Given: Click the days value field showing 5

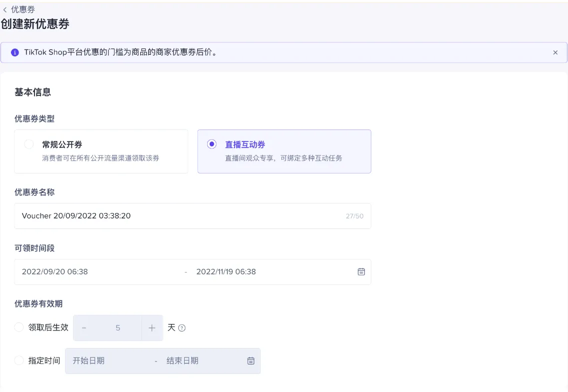Looking at the screenshot, I should point(118,328).
